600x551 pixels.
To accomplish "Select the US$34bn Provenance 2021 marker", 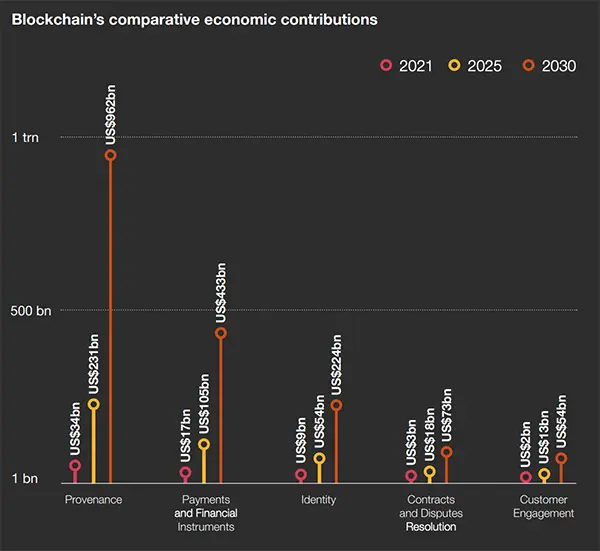I will 75,465.
